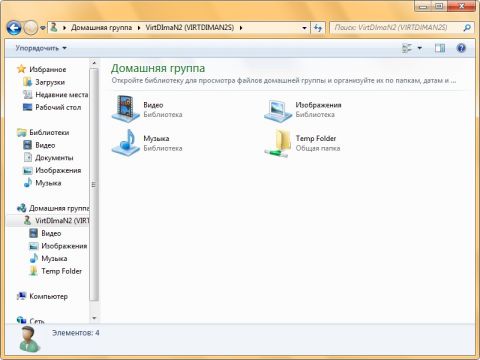Open the Упорядочить menu
This screenshot has height=360, width=480.
41,48
